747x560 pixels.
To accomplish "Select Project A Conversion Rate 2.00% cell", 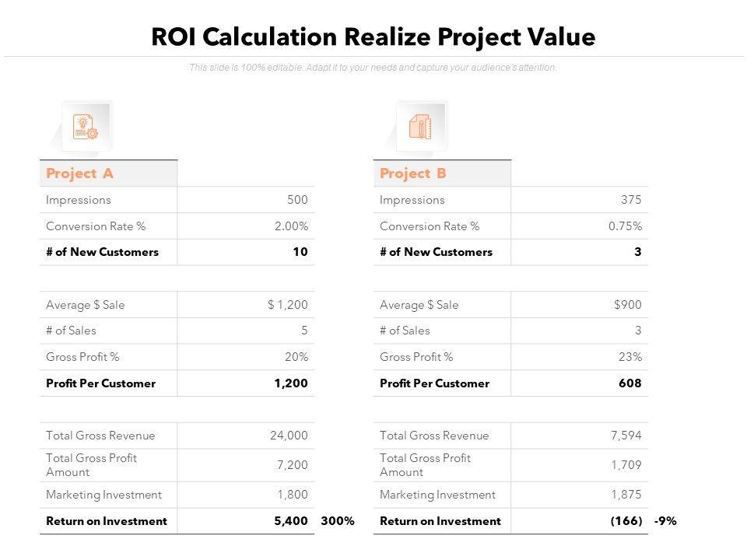I will coord(291,226).
